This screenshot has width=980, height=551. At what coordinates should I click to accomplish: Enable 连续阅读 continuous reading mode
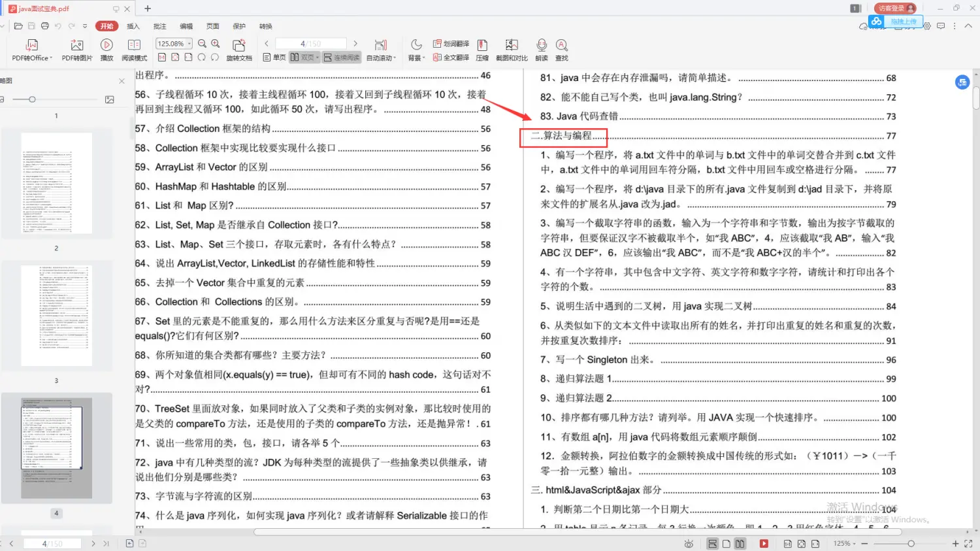tap(341, 57)
